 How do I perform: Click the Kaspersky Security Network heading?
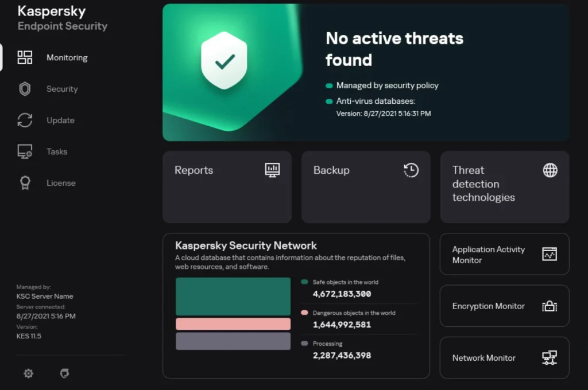[246, 246]
